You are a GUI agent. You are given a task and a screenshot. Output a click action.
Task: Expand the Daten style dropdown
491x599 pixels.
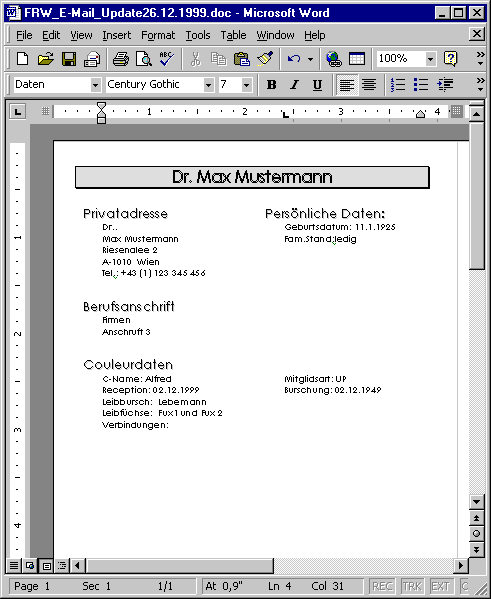point(96,85)
